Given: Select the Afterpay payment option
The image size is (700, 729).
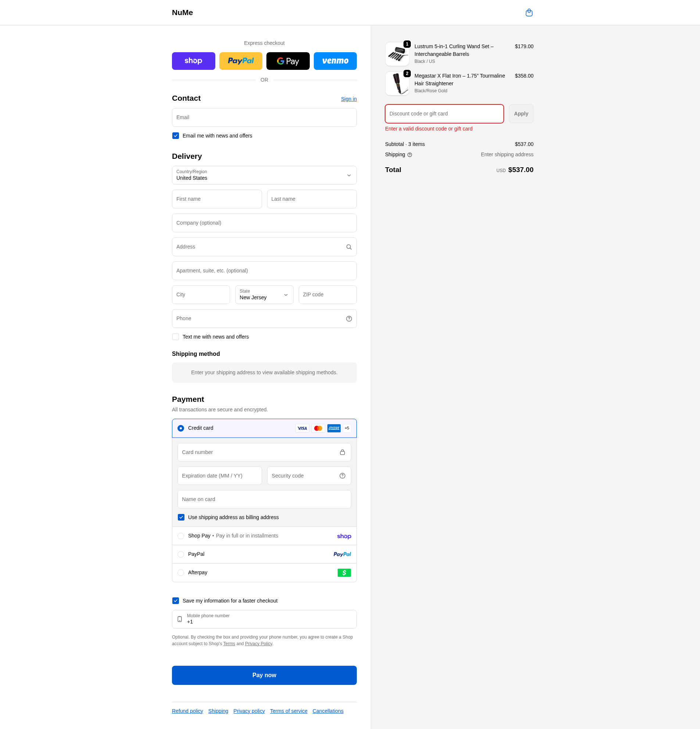Looking at the screenshot, I should pos(181,573).
